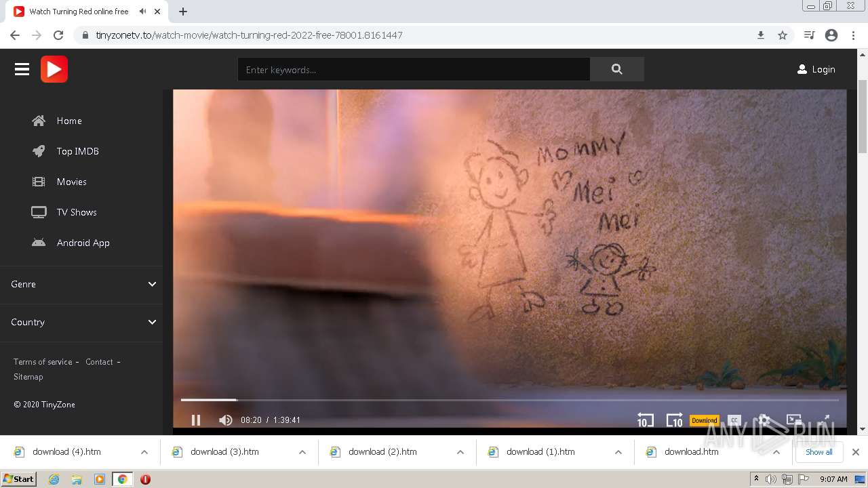Expand options for download (1).htm
The height and width of the screenshot is (488, 868).
[618, 452]
